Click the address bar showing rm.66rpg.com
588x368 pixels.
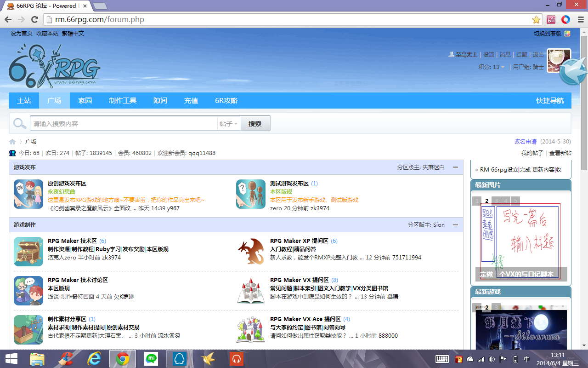[292, 19]
